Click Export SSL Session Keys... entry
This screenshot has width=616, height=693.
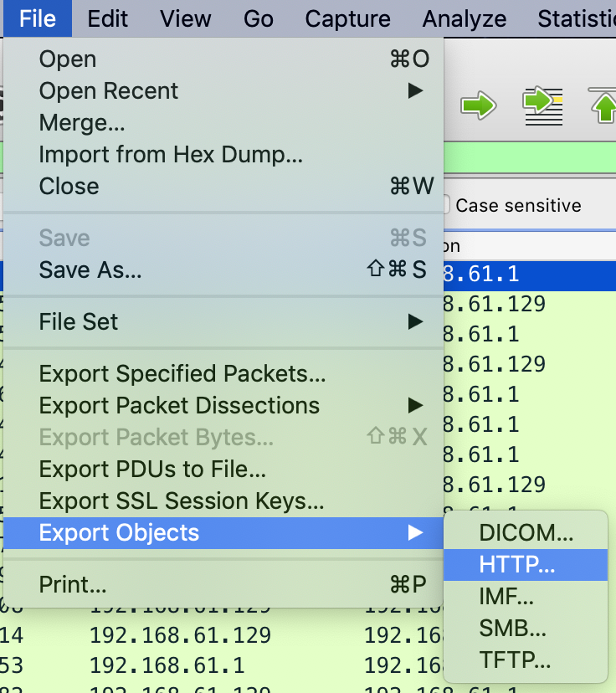pyautogui.click(x=182, y=501)
